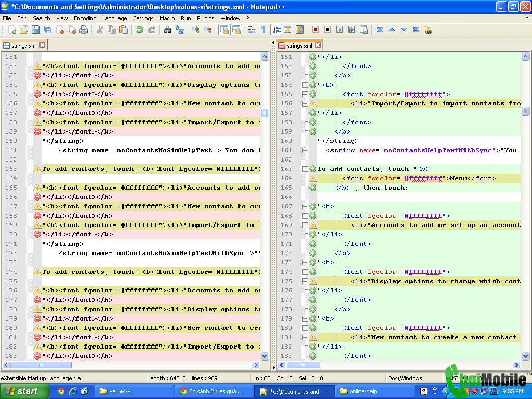This screenshot has height=399, width=532.
Task: Click the left pane vertical scrollbar thumb
Action: pos(265,113)
